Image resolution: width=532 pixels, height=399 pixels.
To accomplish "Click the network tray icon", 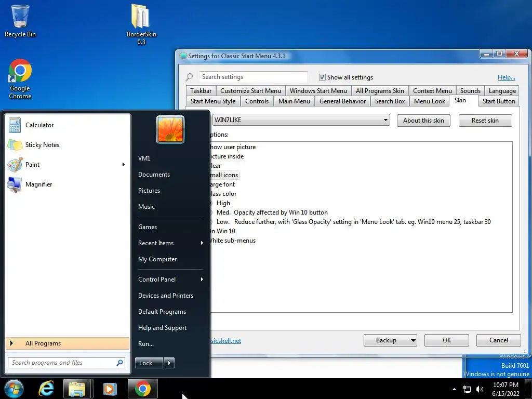I will [467, 389].
